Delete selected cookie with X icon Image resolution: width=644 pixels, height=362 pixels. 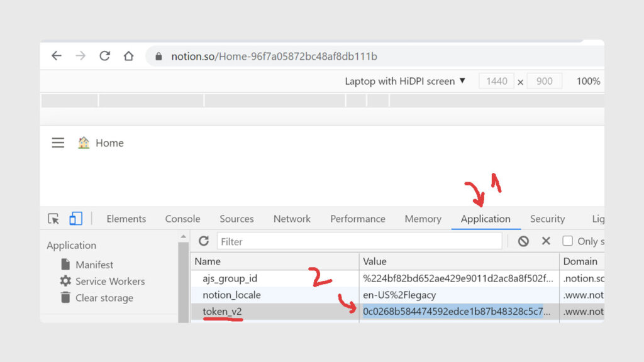tap(546, 241)
